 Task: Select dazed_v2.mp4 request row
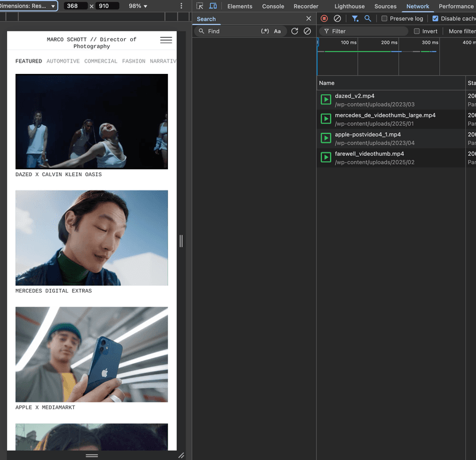coord(396,100)
